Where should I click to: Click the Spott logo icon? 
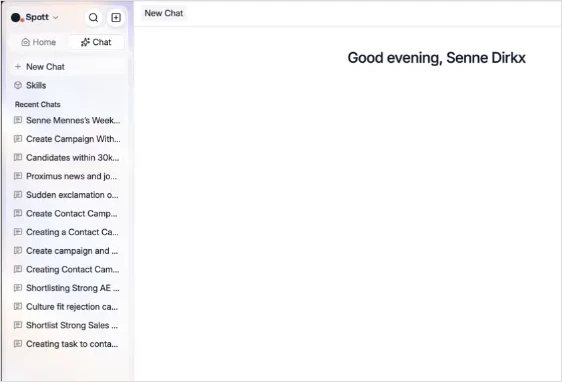pos(17,18)
